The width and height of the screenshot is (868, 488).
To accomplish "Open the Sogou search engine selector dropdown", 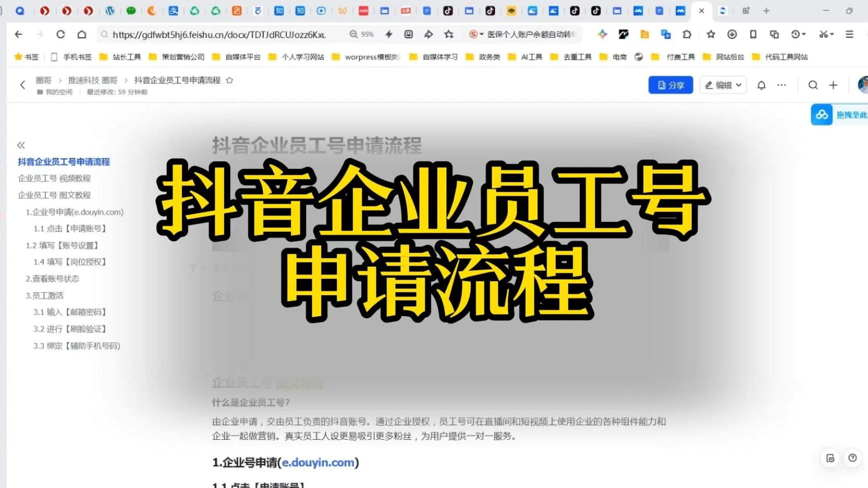I will (476, 34).
